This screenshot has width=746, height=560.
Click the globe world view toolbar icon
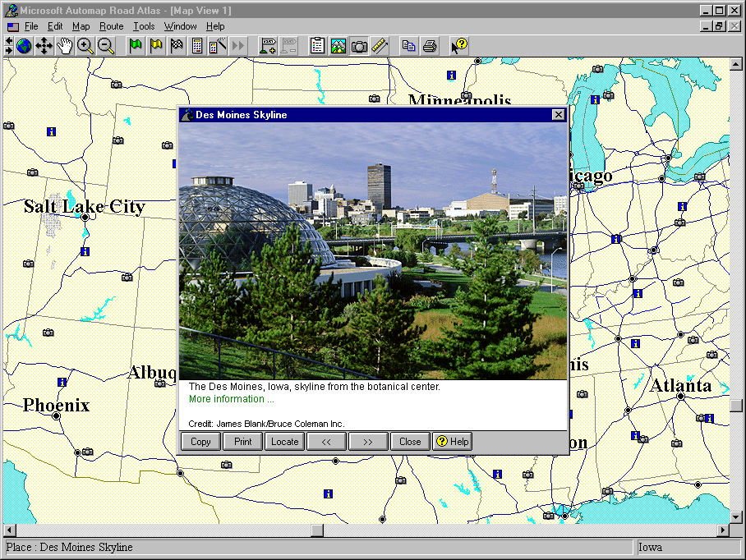point(24,46)
